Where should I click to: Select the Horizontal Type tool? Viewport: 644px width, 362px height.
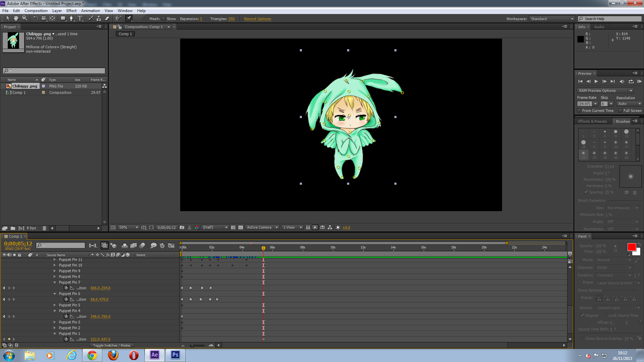pyautogui.click(x=80, y=18)
